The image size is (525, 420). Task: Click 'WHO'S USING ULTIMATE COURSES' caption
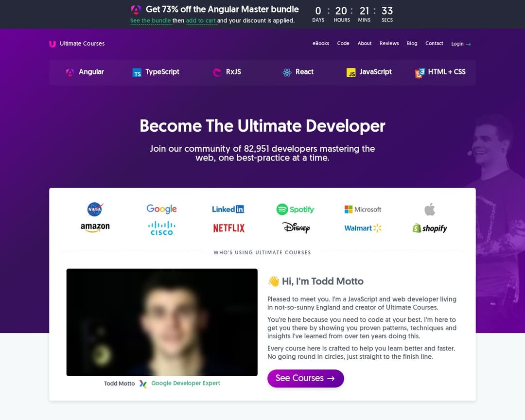262,253
